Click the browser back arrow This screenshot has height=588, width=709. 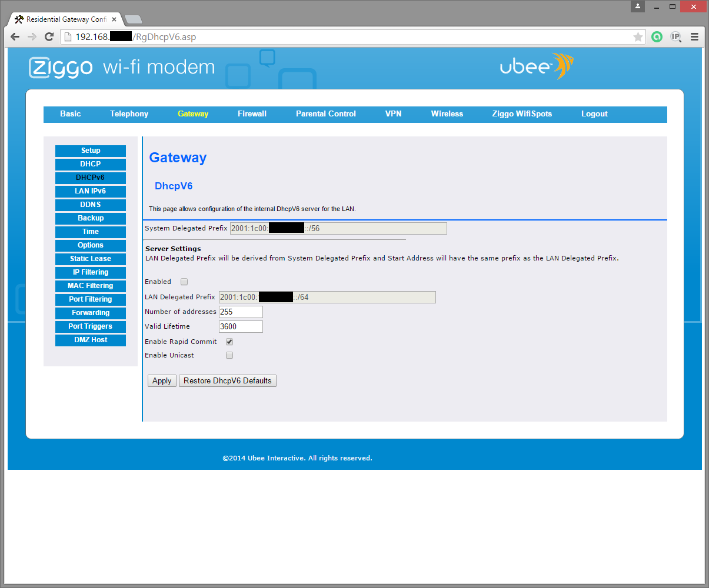pos(15,37)
